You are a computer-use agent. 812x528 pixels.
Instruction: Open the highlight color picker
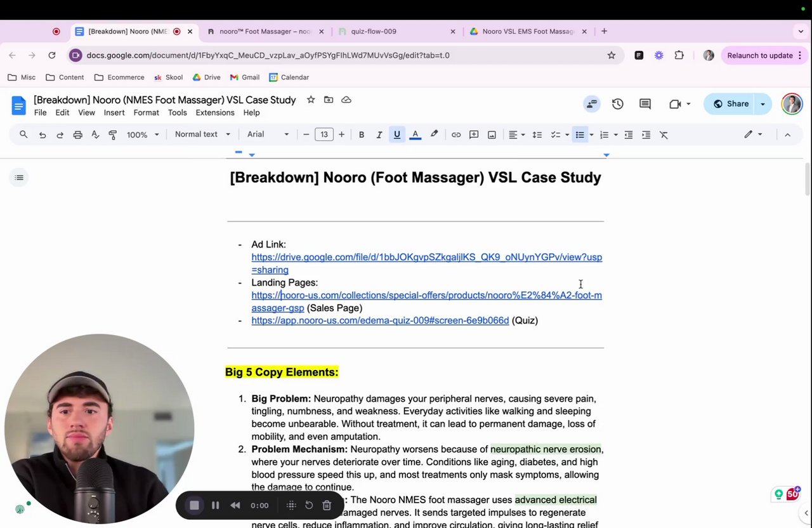(x=434, y=135)
